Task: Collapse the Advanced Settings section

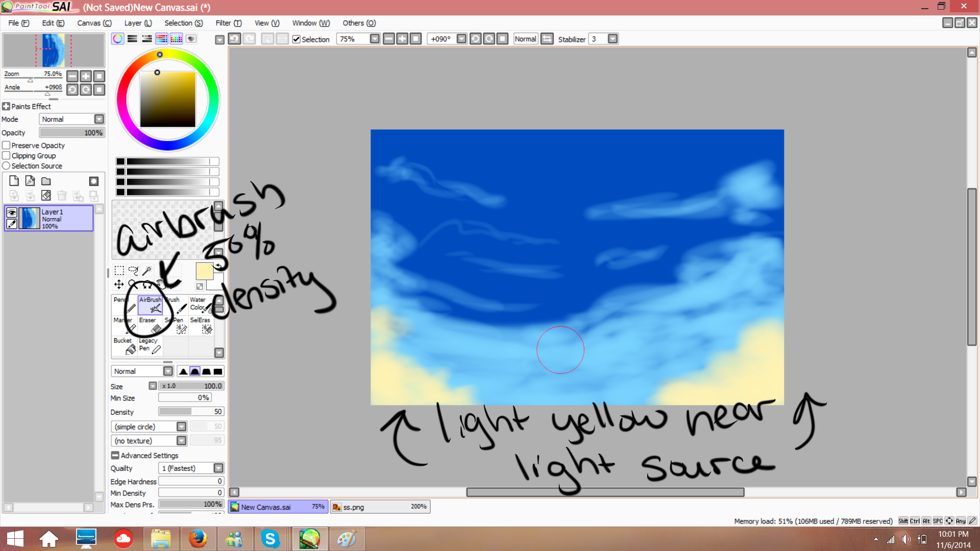Action: point(115,456)
